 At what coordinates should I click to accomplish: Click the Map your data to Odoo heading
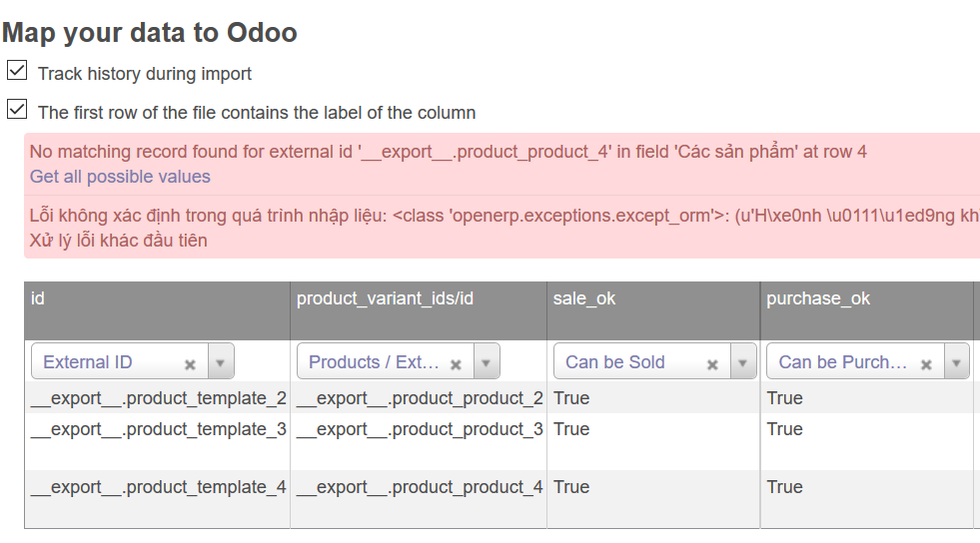150,33
